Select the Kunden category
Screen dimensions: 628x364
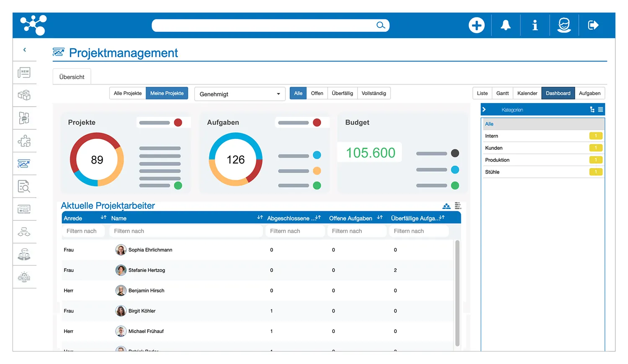point(494,148)
